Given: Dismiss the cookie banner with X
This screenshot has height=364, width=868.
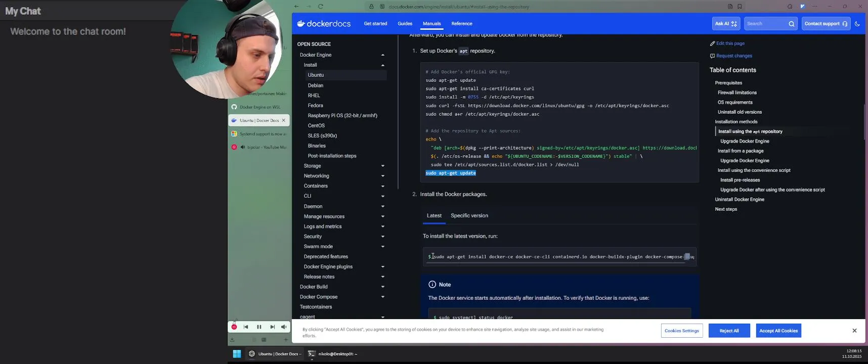Looking at the screenshot, I should (854, 331).
